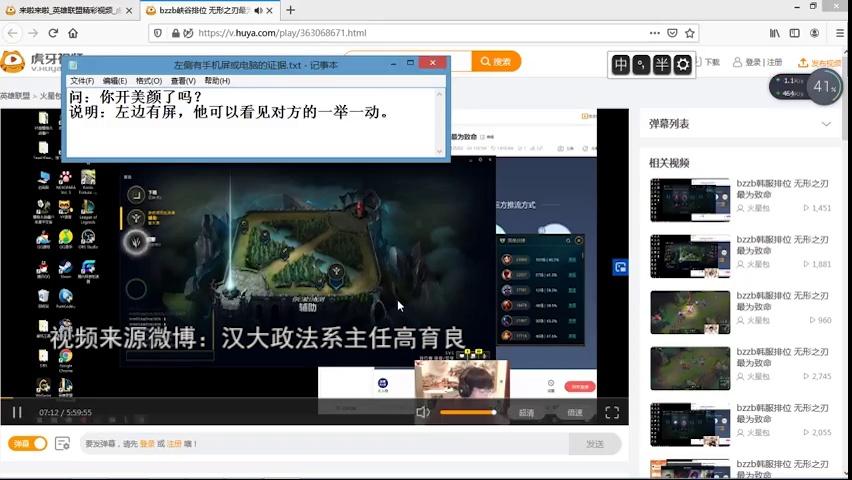Viewport: 852px width, 480px height.
Task: Click the orange 搜索 search button
Action: click(x=496, y=61)
